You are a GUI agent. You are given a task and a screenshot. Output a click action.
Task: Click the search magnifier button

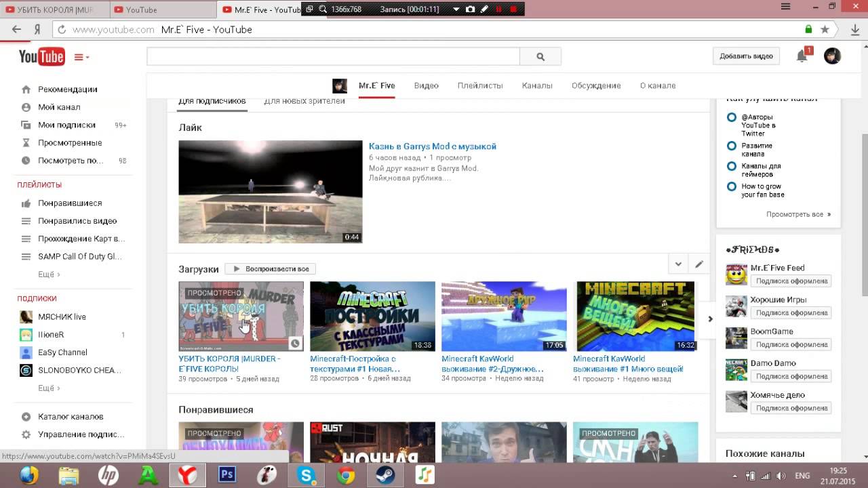click(540, 57)
